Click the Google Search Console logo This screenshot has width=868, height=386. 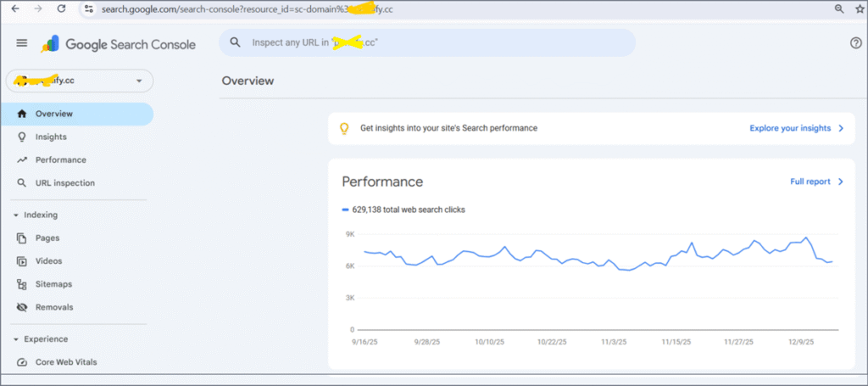(x=120, y=44)
